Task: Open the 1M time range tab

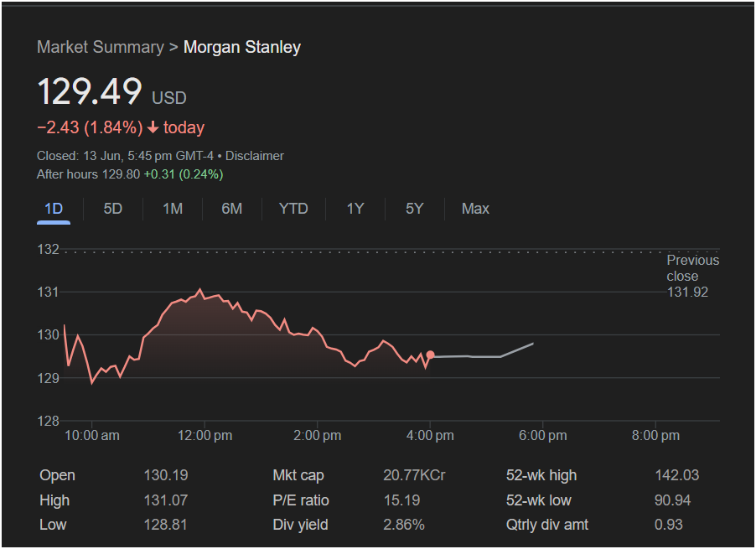Action: point(173,209)
